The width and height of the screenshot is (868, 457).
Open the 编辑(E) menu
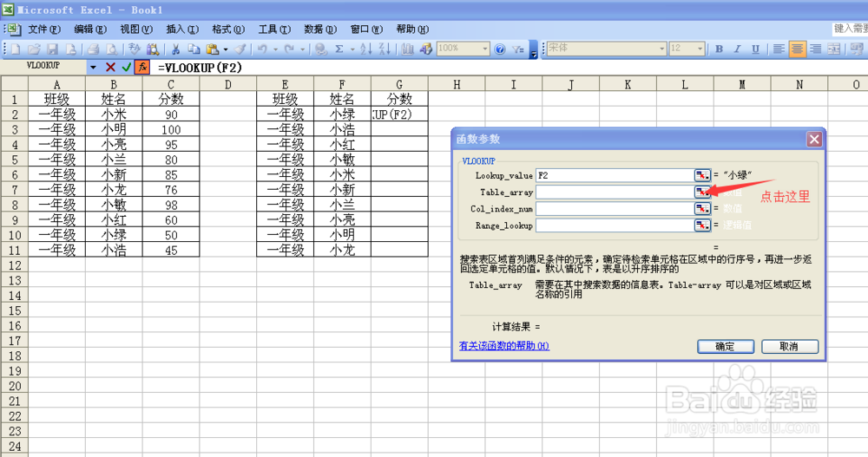click(x=90, y=29)
